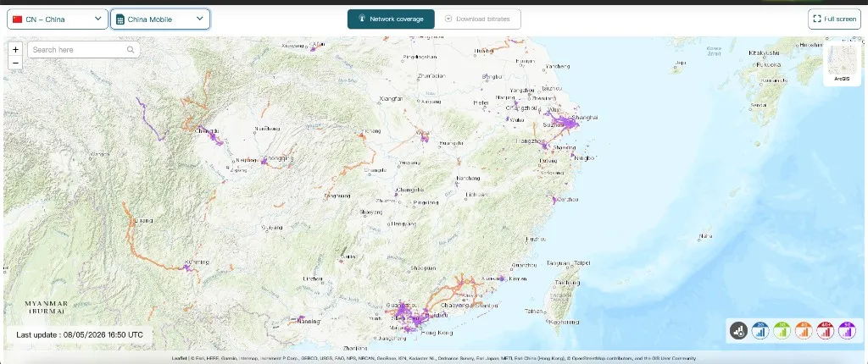Click the Kunming label on the map

pyautogui.click(x=198, y=262)
